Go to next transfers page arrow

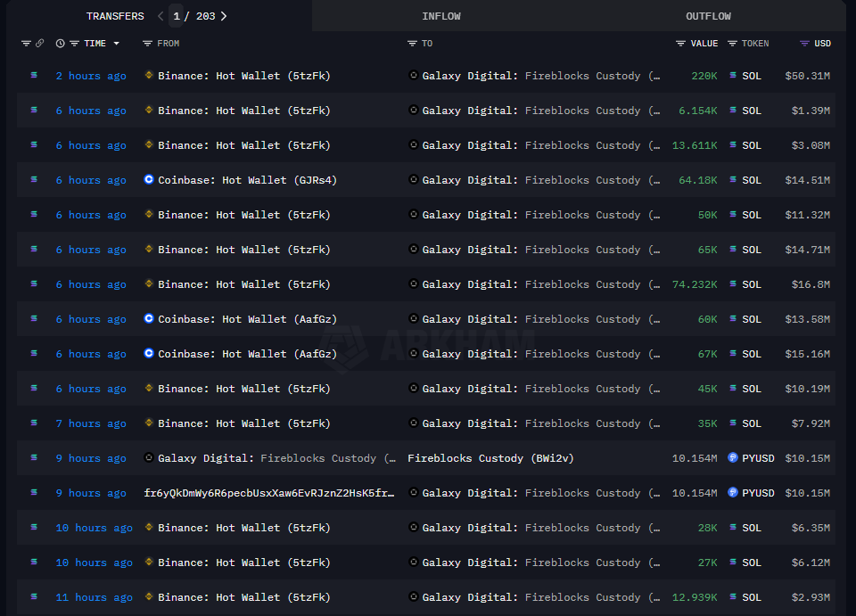coord(223,16)
